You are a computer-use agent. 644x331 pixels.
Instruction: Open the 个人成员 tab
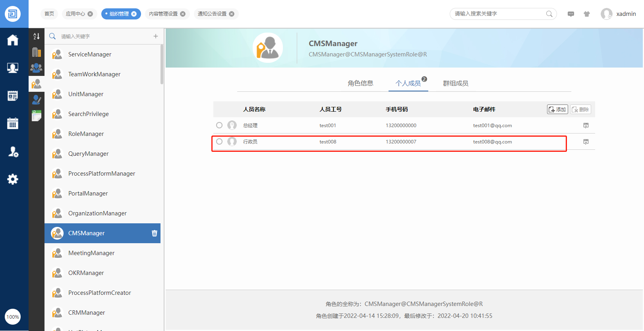click(x=408, y=83)
